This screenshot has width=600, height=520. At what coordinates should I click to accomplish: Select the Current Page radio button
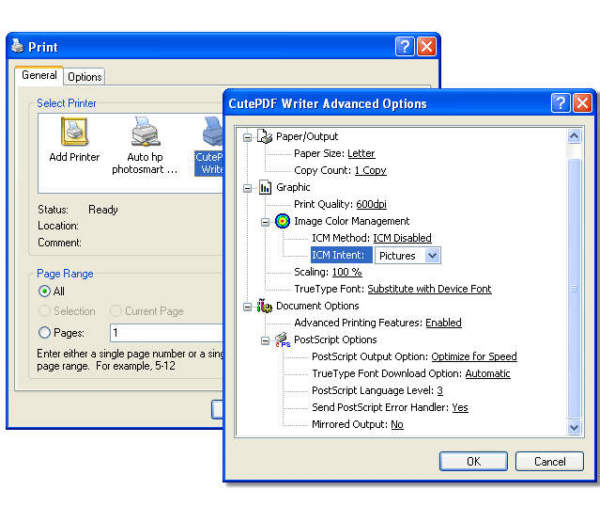click(x=116, y=311)
